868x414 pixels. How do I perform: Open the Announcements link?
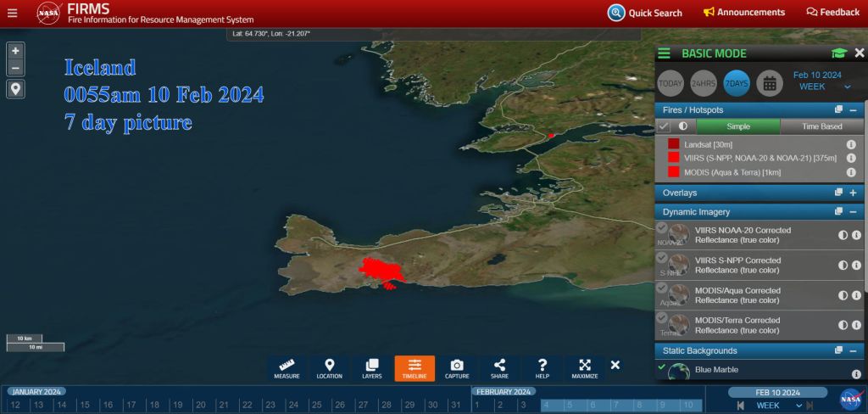pyautogui.click(x=744, y=13)
